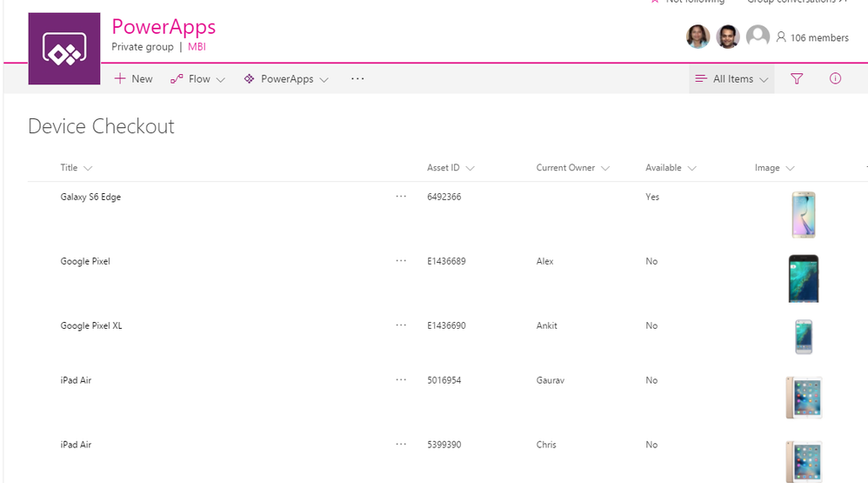Click current owner Ankit cell
Image resolution: width=868 pixels, height=483 pixels.
[x=546, y=325]
